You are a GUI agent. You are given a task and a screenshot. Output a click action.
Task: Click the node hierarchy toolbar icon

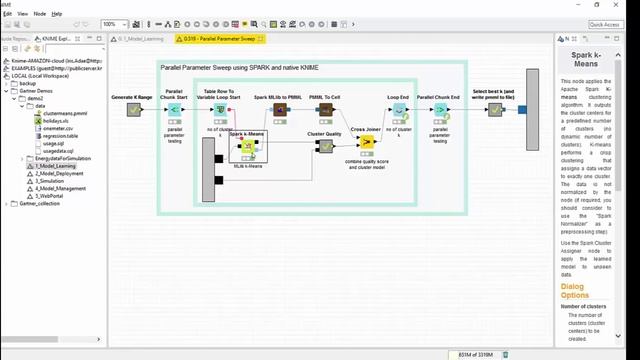168,24
